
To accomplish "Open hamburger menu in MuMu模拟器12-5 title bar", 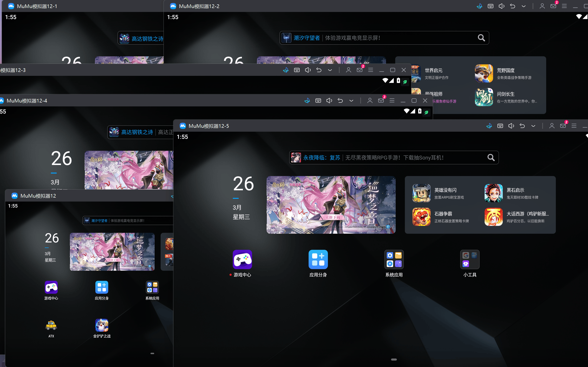I will tap(574, 126).
